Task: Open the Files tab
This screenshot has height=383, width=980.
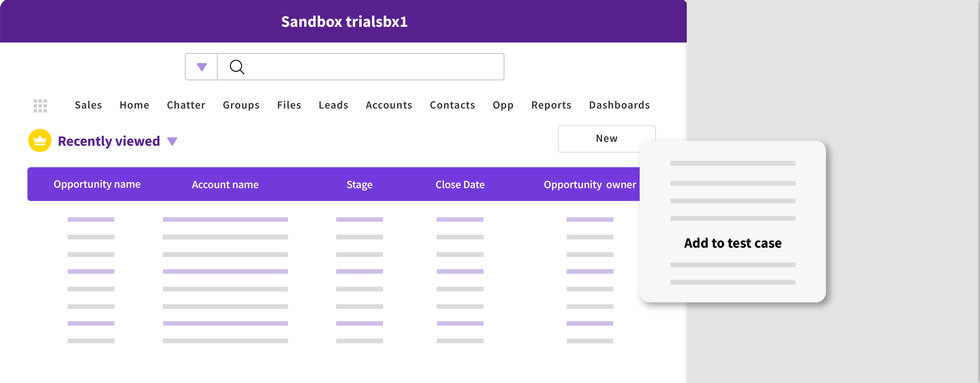Action: point(289,105)
